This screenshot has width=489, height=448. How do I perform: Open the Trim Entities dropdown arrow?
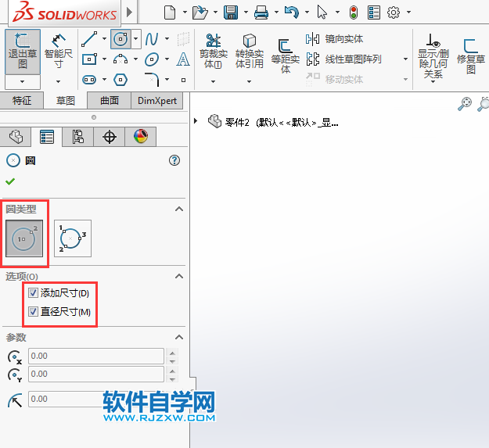point(214,82)
